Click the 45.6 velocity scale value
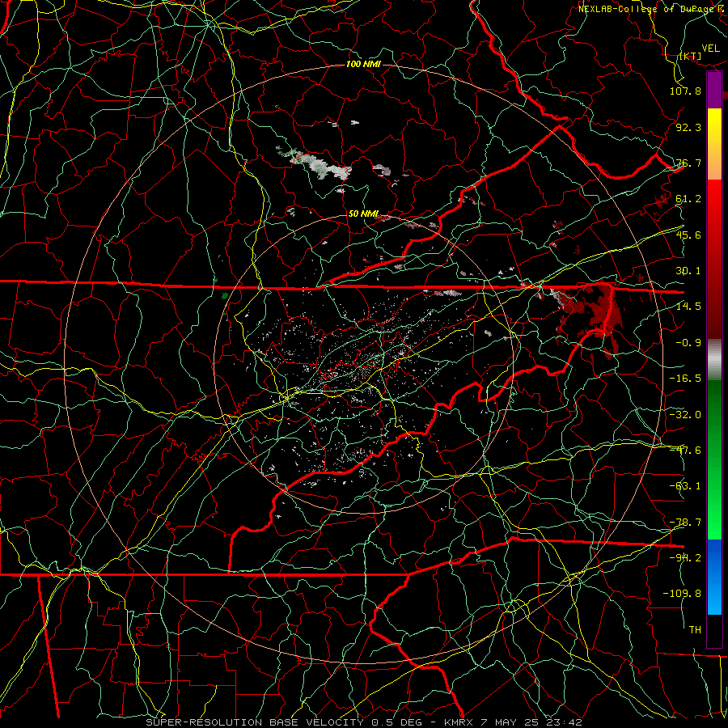Screen dimensions: 728x728 pos(688,235)
